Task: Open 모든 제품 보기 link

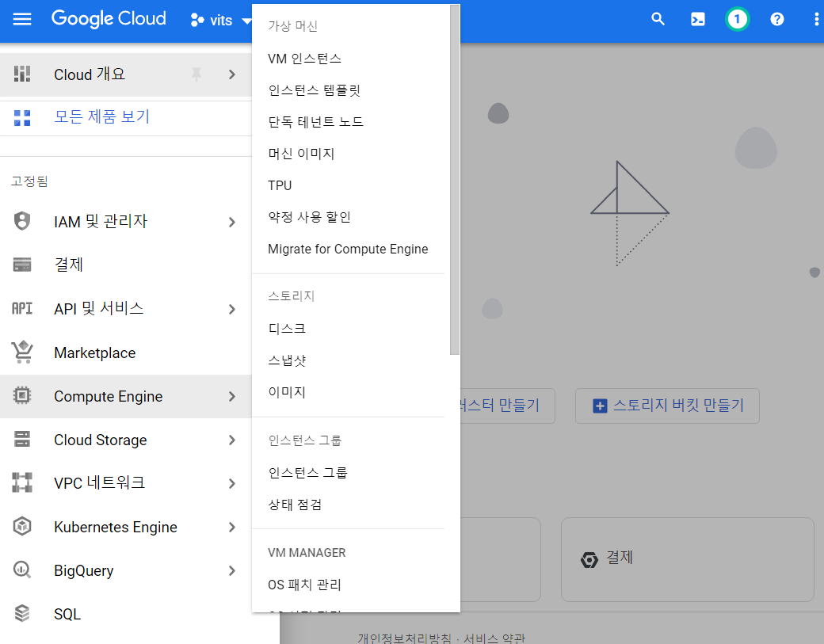Action: 102,116
